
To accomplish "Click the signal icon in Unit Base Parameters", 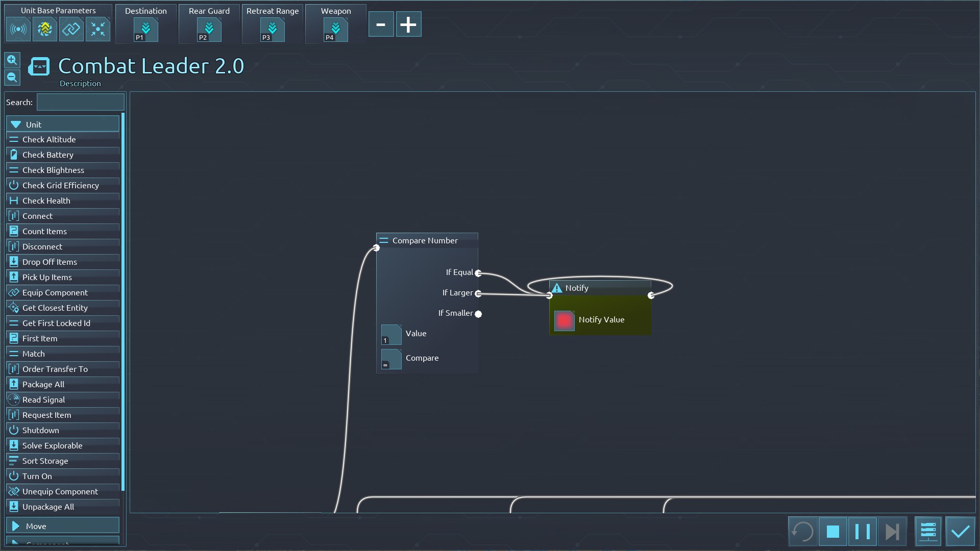I will [x=18, y=29].
